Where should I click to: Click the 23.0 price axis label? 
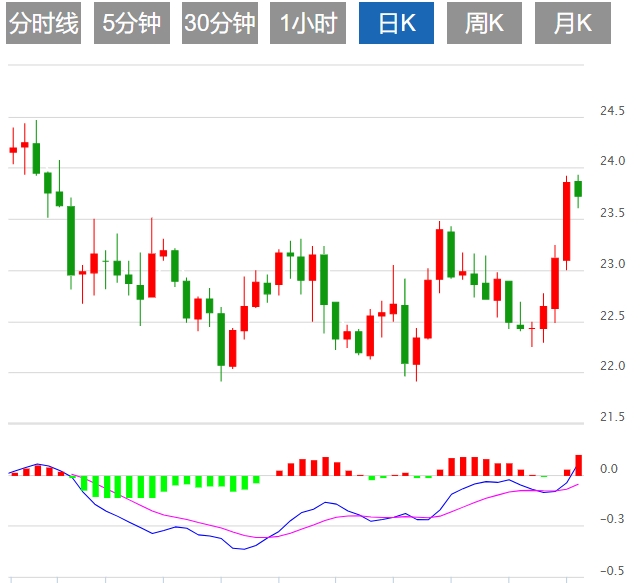612,264
